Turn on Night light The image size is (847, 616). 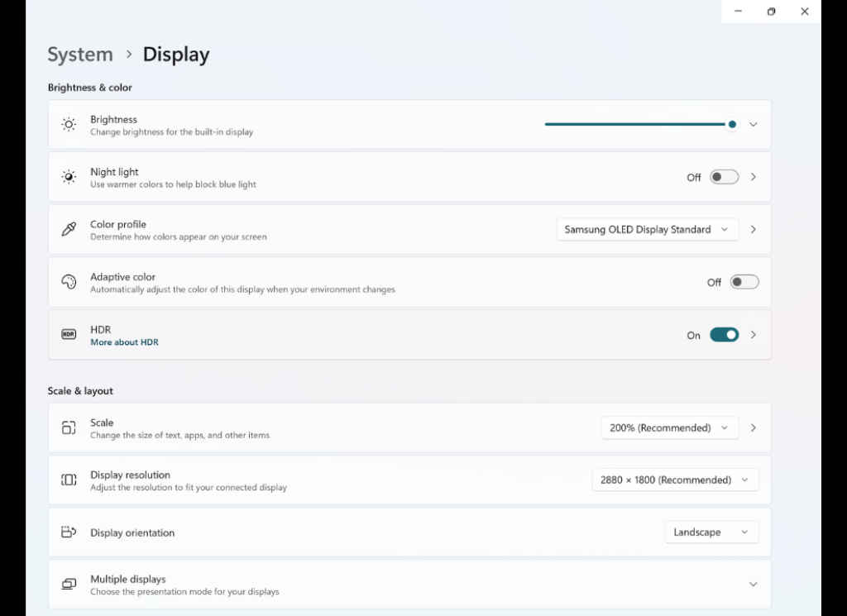tap(724, 176)
